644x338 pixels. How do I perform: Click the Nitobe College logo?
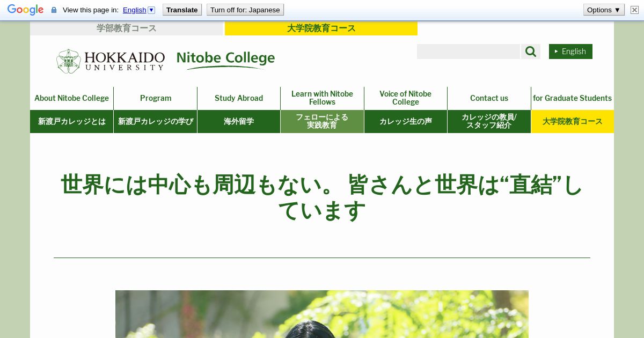pos(225,60)
